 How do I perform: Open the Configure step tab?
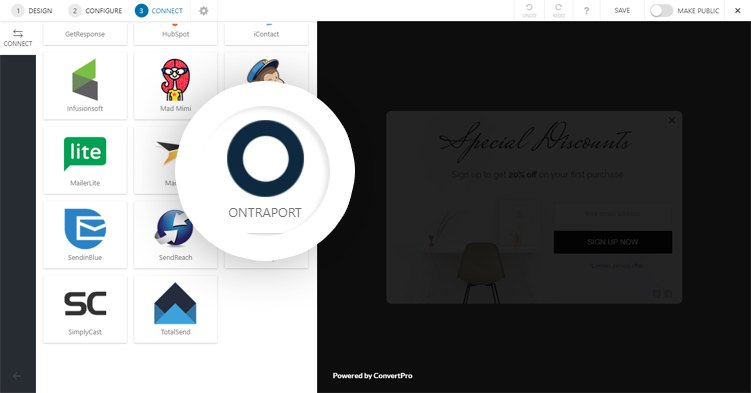pos(95,11)
